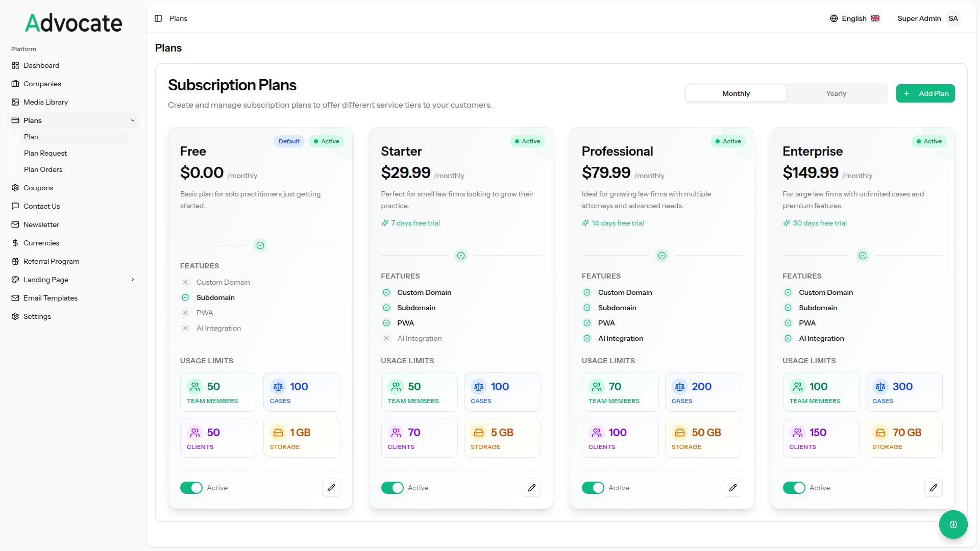This screenshot has width=980, height=551.
Task: Expand the Landing Page sidebar submenu
Action: [x=133, y=280]
